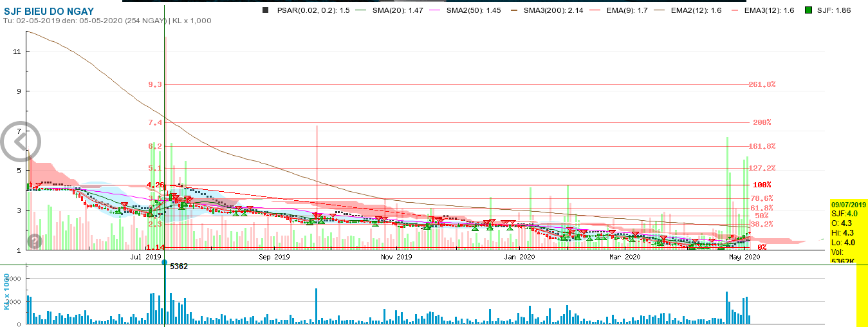This screenshot has width=868, height=327.
Task: Click the Jul 2019 date axis label
Action: click(145, 257)
